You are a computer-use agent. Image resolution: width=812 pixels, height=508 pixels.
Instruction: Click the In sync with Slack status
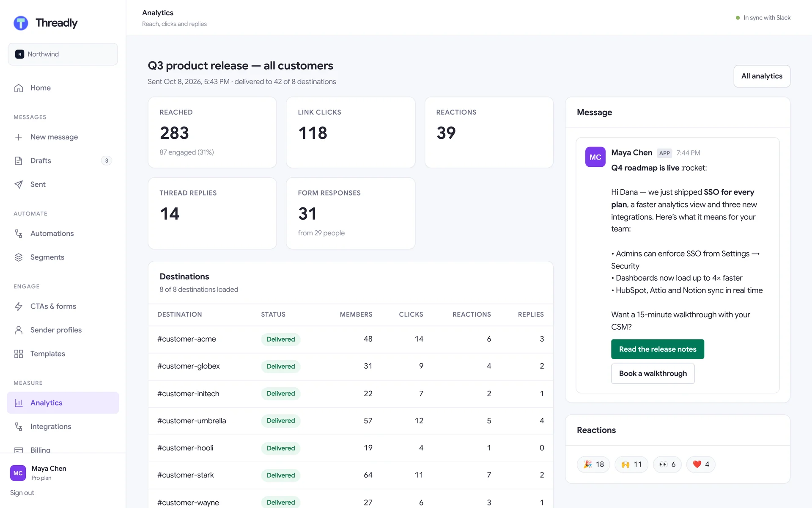tap(763, 18)
